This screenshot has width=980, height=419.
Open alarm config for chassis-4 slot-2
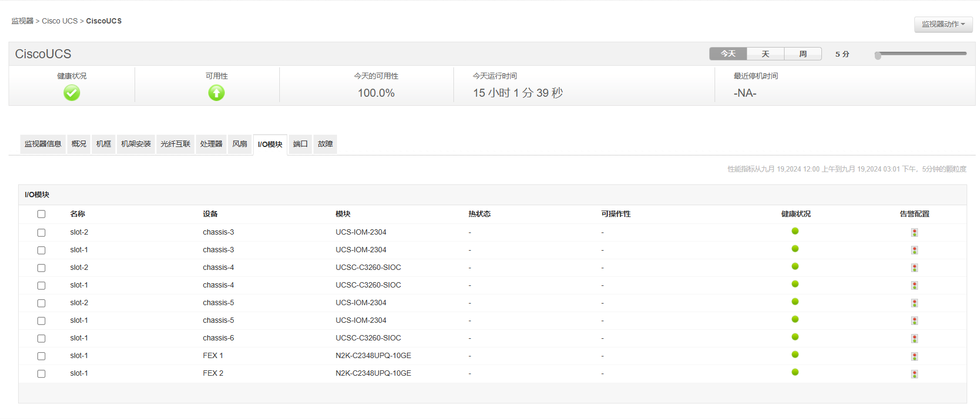click(x=914, y=268)
